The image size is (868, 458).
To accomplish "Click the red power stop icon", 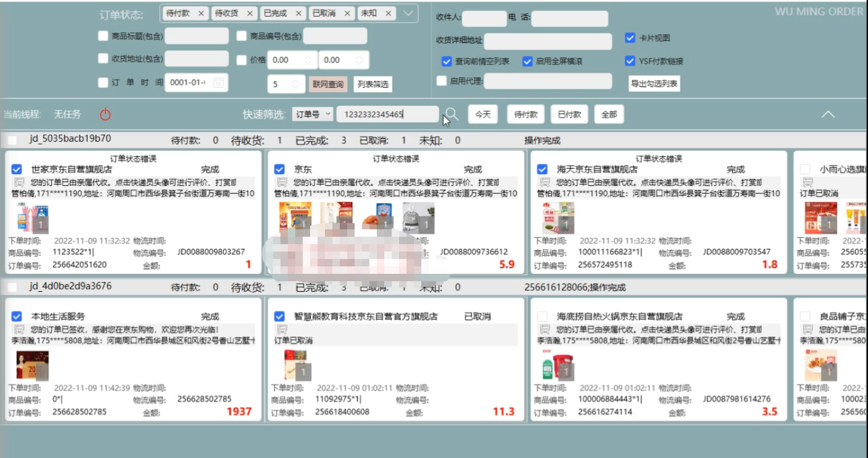I will point(105,114).
